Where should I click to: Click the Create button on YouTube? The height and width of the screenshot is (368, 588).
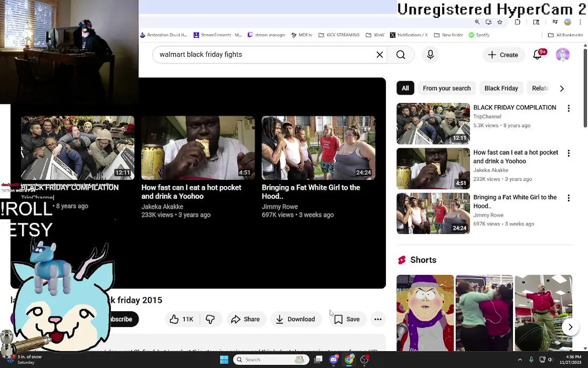point(503,55)
